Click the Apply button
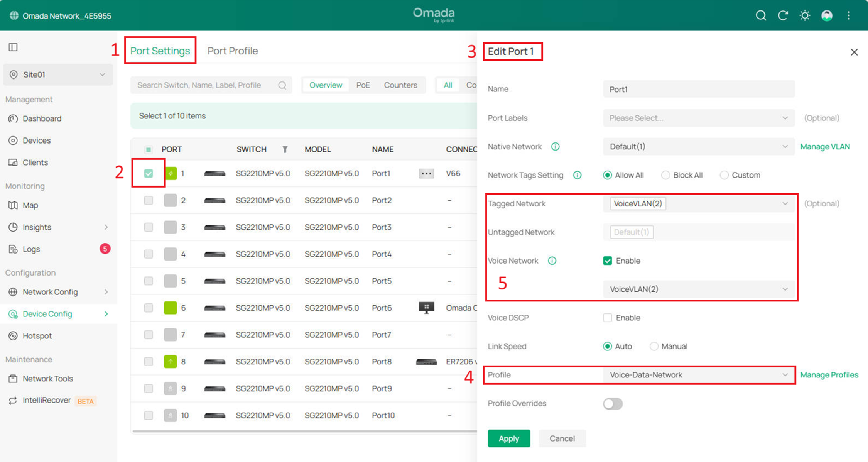This screenshot has height=462, width=868. [509, 438]
